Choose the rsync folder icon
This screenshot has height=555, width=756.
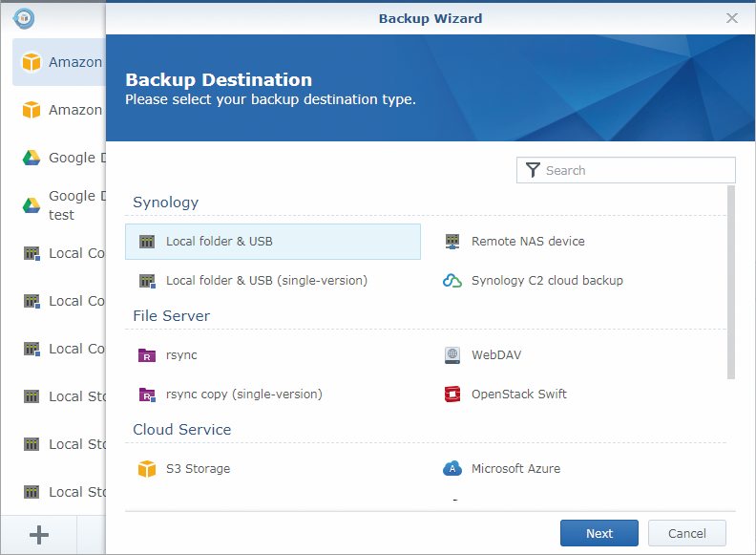[x=147, y=355]
